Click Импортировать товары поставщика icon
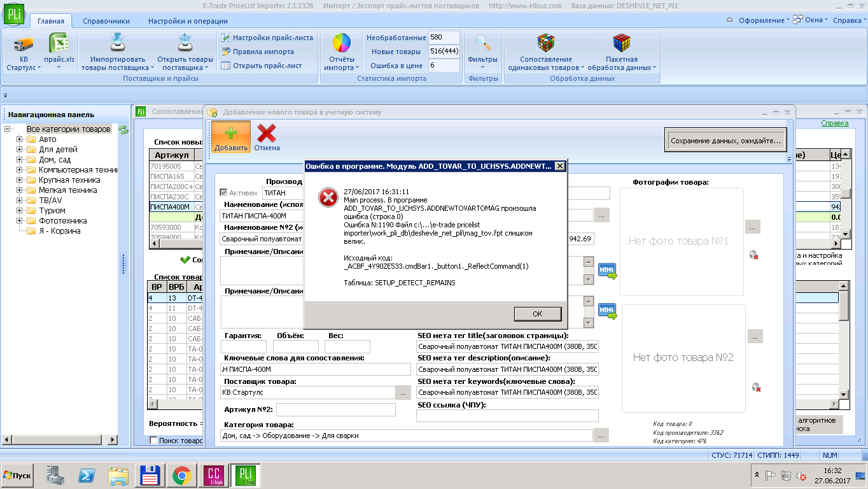Viewport: 868px width, 489px height. pyautogui.click(x=118, y=43)
